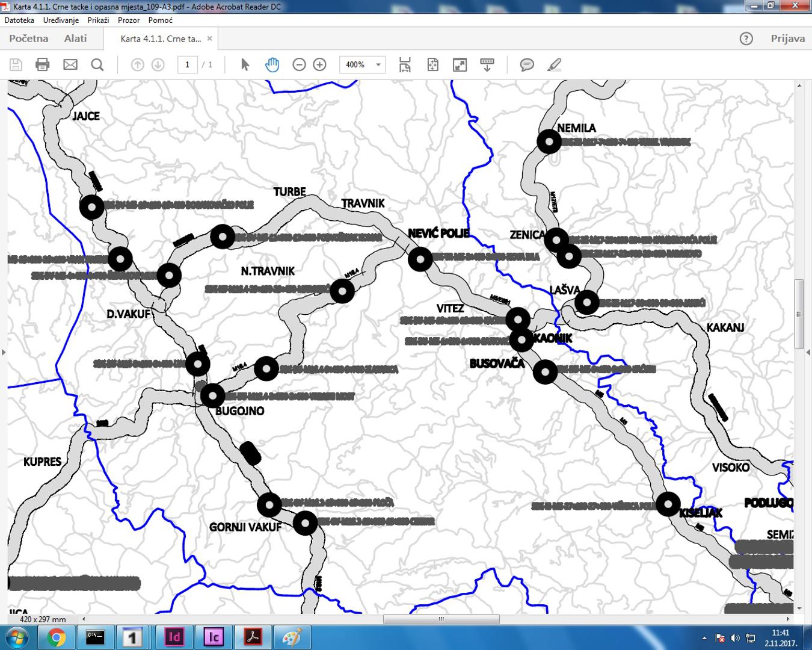
Task: Open the Find text magnifier
Action: pyautogui.click(x=97, y=64)
